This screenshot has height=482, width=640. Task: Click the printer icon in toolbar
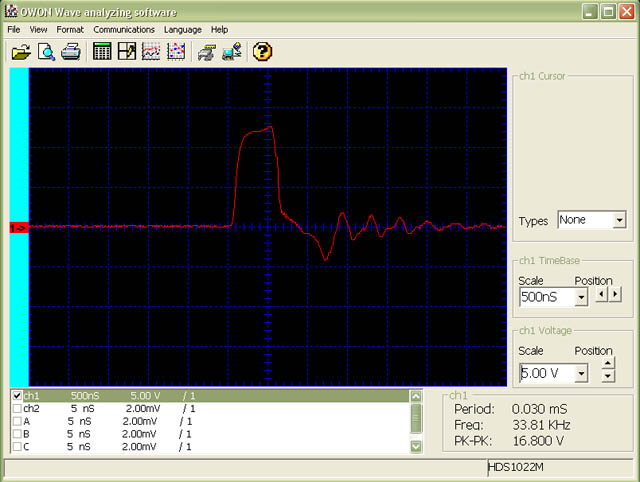[x=71, y=52]
